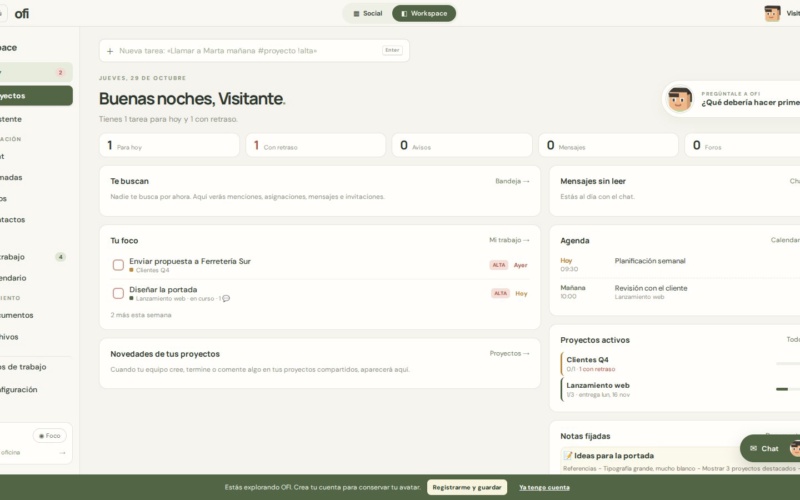800x500 pixels.
Task: Open Documentos in the sidebar
Action: click(x=34, y=315)
